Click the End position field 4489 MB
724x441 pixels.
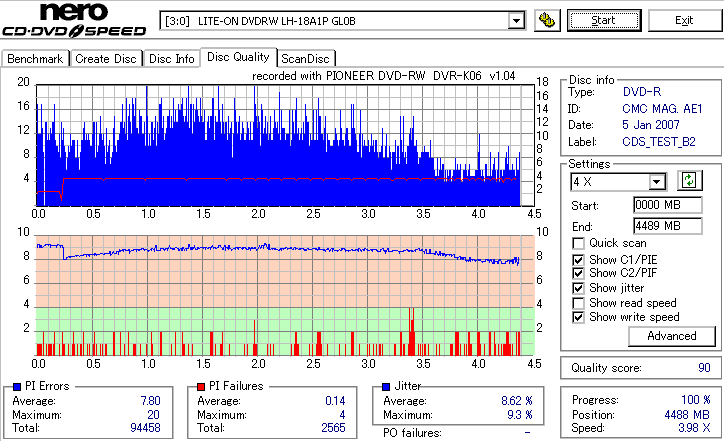(x=668, y=226)
